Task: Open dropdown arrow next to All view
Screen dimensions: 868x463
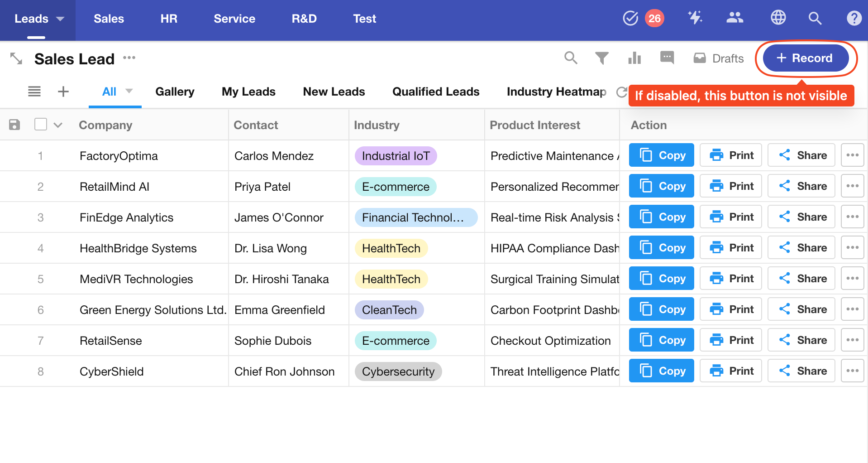Action: coord(129,91)
